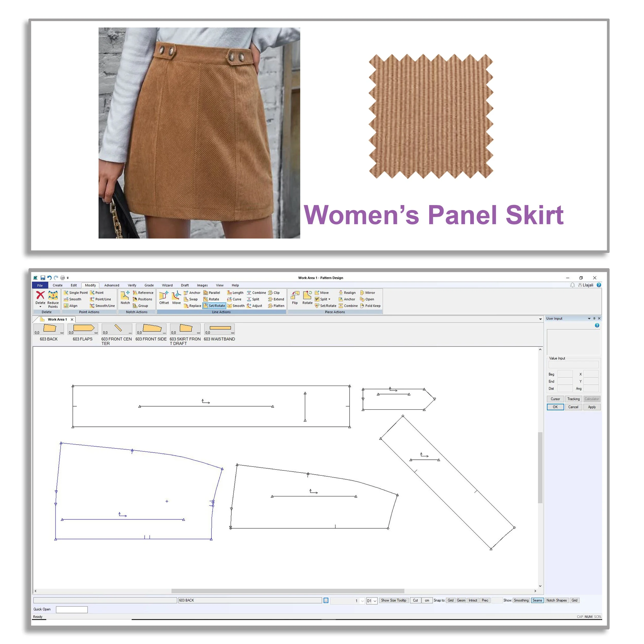The height and width of the screenshot is (644, 644).
Task: Select the Extend line tool
Action: 276,299
